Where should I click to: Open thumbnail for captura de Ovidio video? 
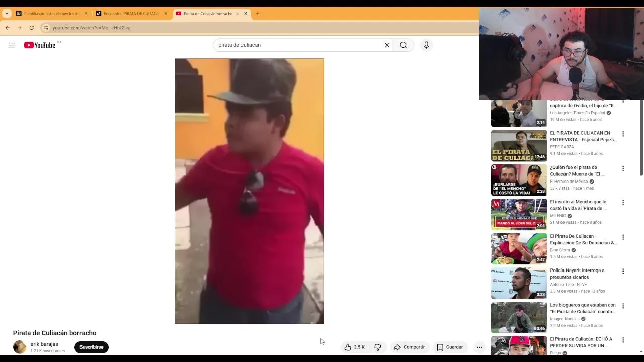click(519, 114)
